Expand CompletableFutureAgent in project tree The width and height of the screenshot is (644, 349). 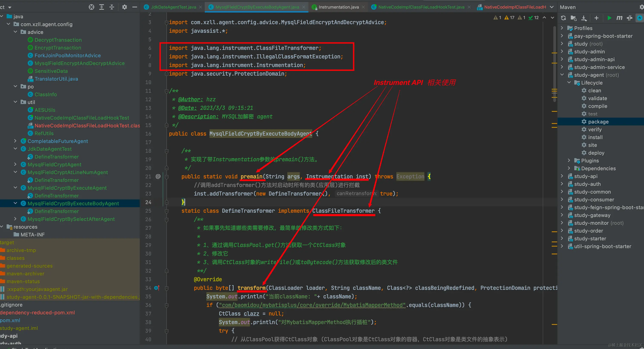15,141
